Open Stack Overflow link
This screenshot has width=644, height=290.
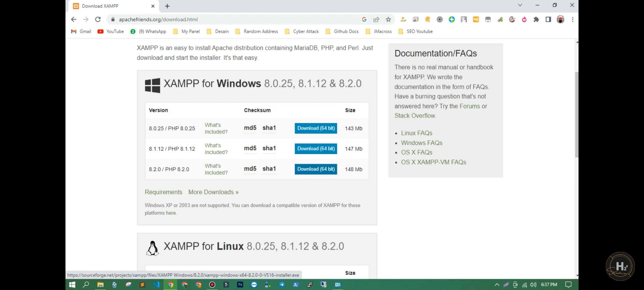[x=415, y=116]
